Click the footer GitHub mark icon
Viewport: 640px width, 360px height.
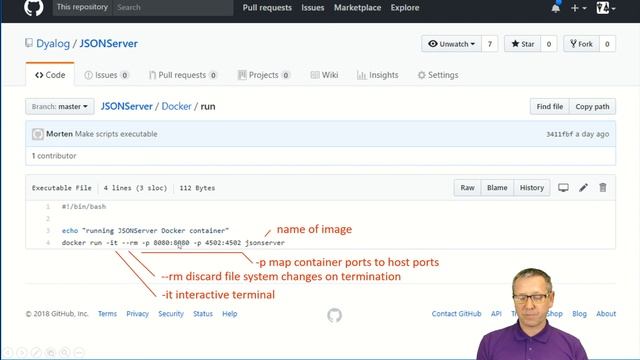pos(334,315)
